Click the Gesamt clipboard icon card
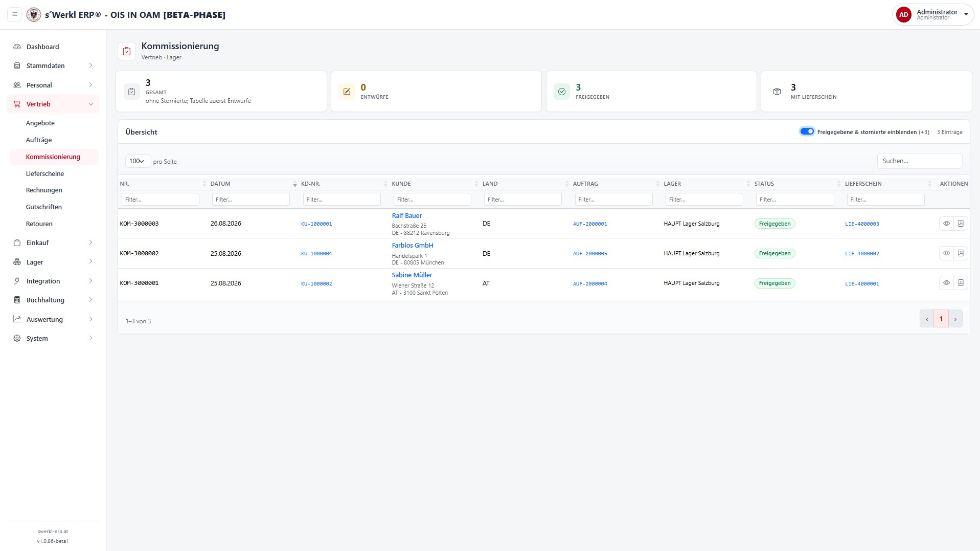 (132, 92)
